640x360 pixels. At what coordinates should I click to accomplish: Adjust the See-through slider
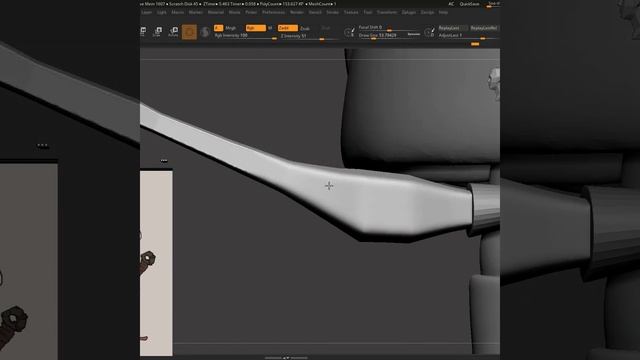click(x=493, y=4)
